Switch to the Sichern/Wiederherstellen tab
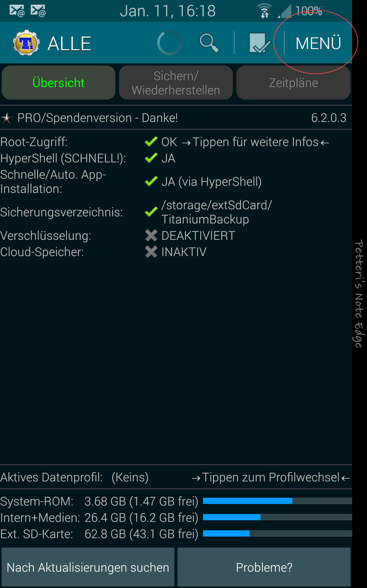 (176, 83)
